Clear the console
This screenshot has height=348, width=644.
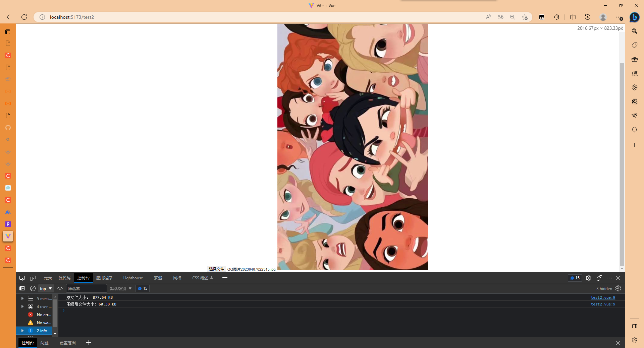pos(33,288)
